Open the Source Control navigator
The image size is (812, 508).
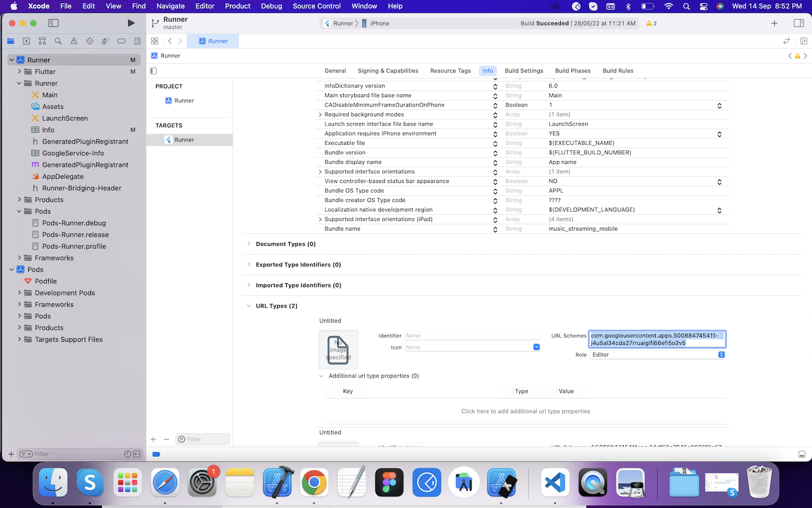[x=27, y=41]
